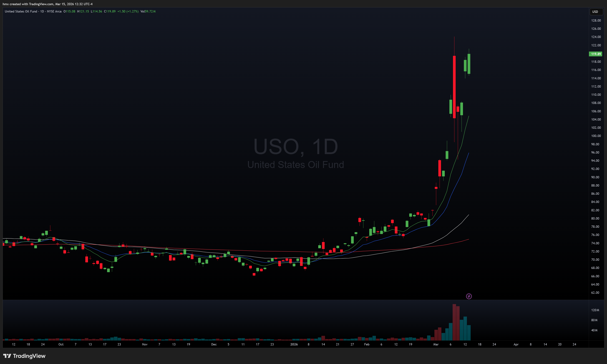The width and height of the screenshot is (607, 364).
Task: Click the green 119.89 current price tag
Action: point(595,54)
